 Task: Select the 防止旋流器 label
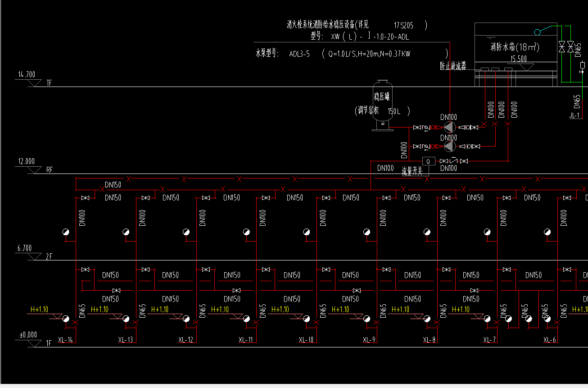tap(453, 66)
